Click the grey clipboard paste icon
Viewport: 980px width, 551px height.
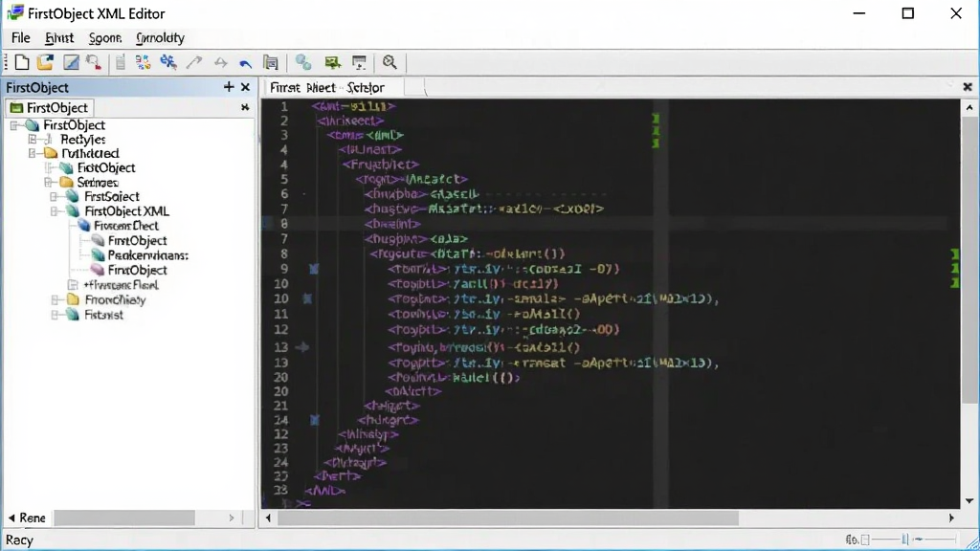pyautogui.click(x=120, y=62)
